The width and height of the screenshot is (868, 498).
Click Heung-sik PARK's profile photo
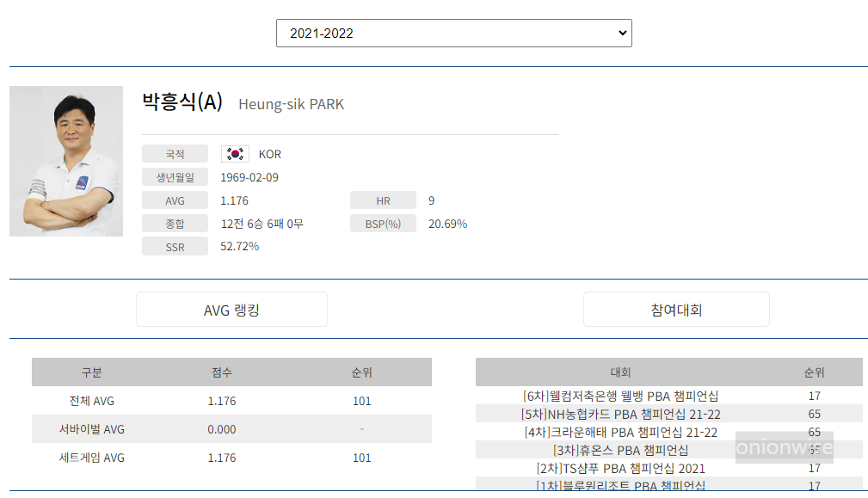[65, 161]
